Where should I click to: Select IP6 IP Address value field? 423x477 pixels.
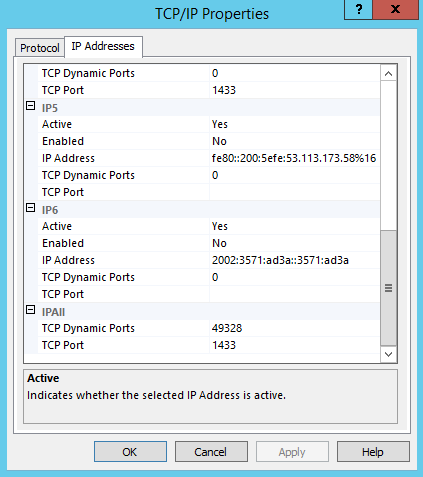[294, 260]
